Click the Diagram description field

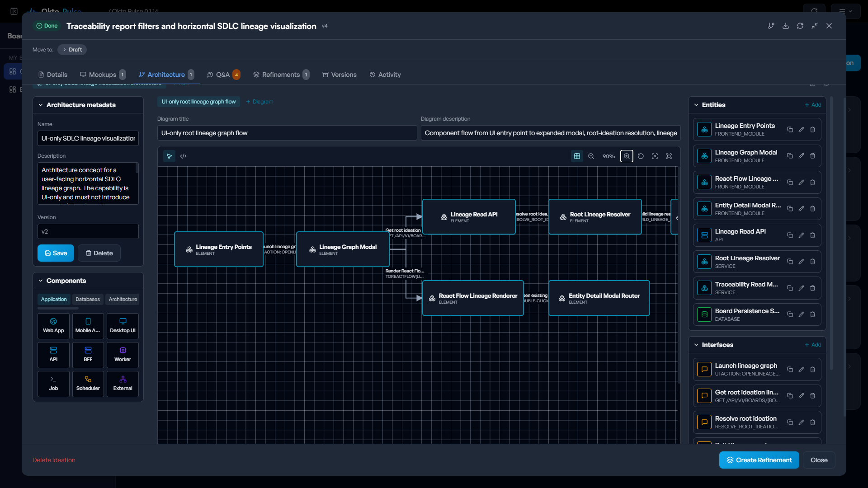pyautogui.click(x=551, y=133)
